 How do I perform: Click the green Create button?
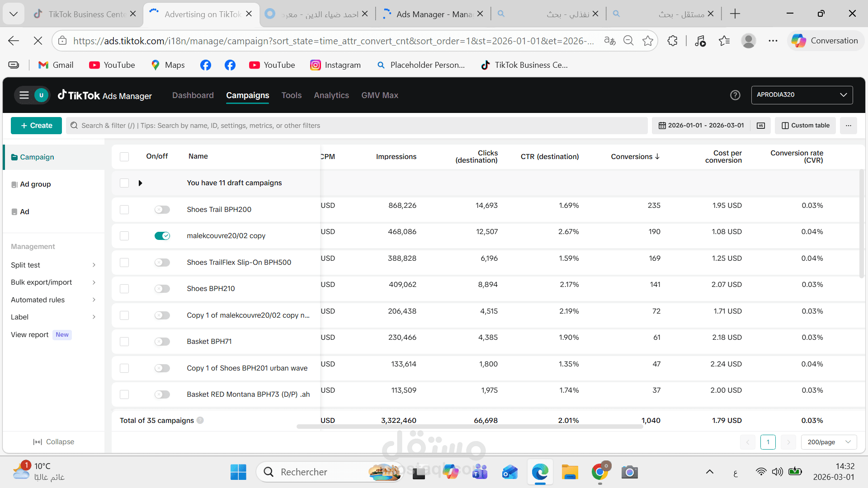tap(36, 126)
